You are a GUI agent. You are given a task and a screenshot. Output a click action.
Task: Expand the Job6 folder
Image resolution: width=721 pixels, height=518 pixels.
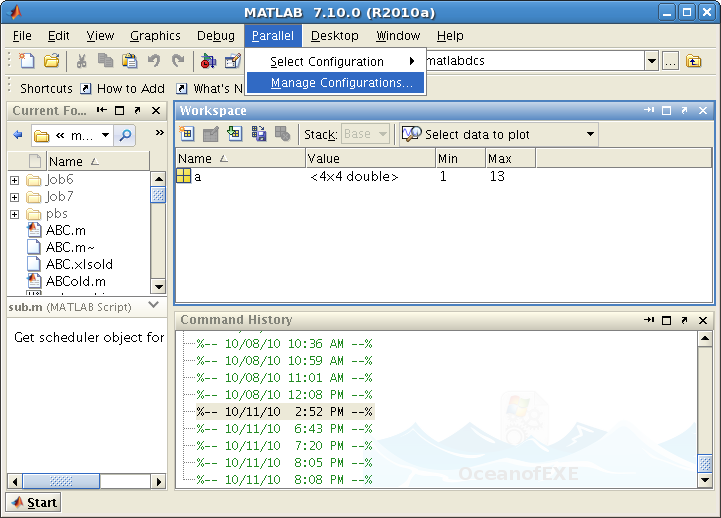tap(14, 180)
